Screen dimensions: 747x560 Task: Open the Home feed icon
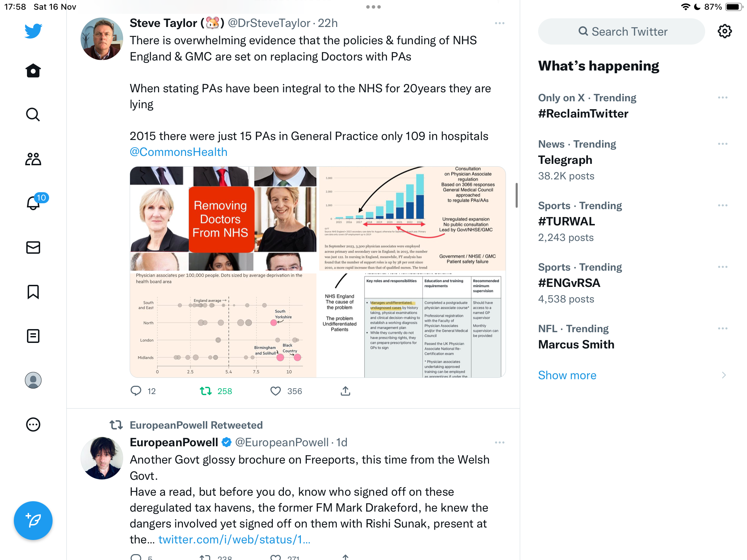pyautogui.click(x=33, y=71)
